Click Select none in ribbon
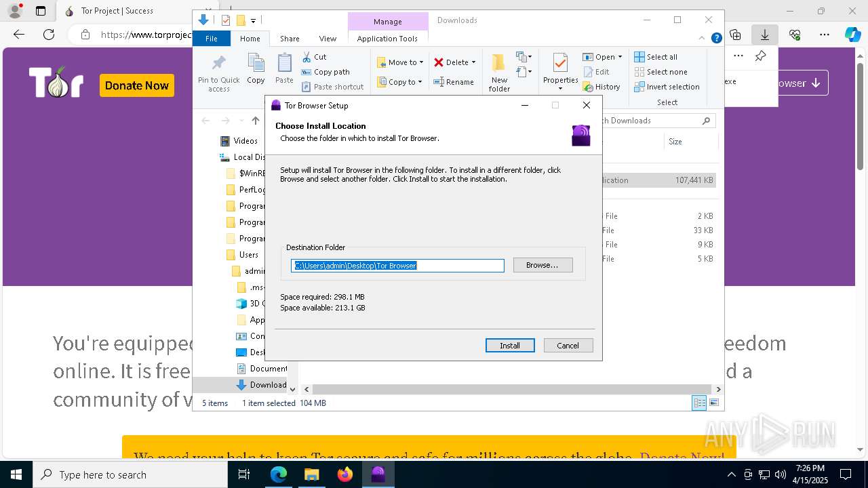 click(660, 72)
